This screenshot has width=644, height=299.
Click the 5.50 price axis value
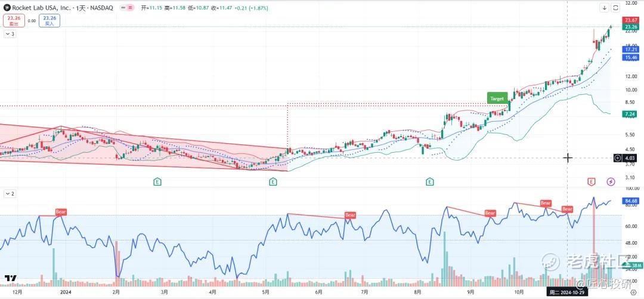click(x=630, y=135)
